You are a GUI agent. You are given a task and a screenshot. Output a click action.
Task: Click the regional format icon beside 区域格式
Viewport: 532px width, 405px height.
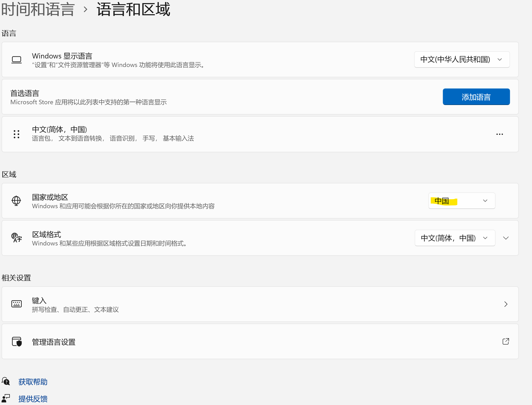pyautogui.click(x=17, y=238)
